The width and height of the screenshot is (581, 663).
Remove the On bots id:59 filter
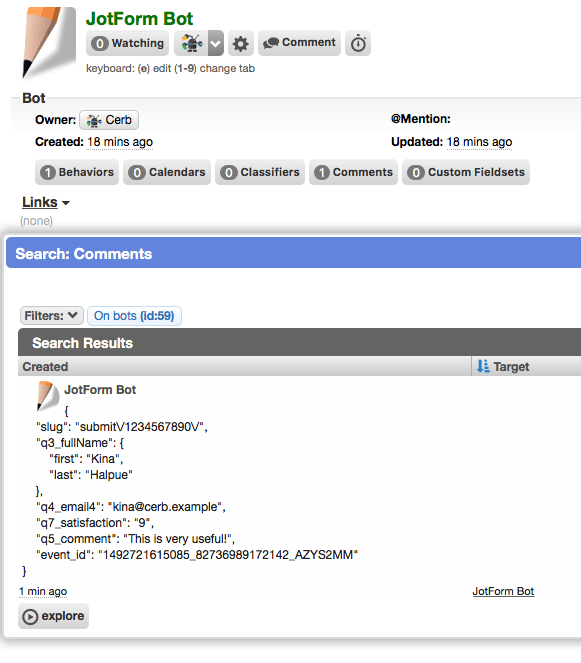coord(134,316)
